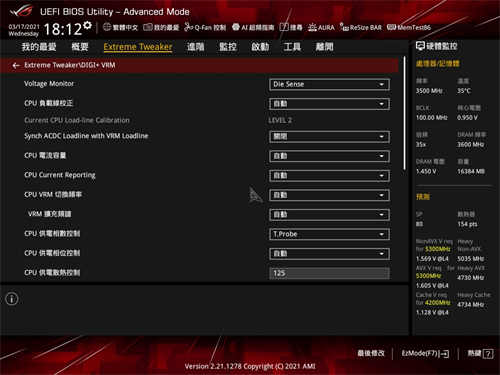Click the 4734 MHz Heavy Cache value
The height and width of the screenshot is (375, 500).
pos(471,304)
